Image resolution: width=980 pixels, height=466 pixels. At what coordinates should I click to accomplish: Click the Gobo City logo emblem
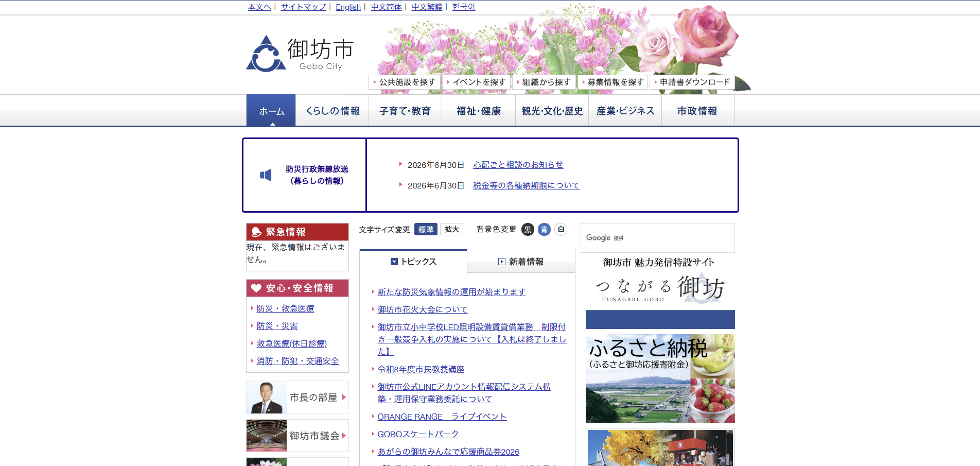click(x=266, y=54)
